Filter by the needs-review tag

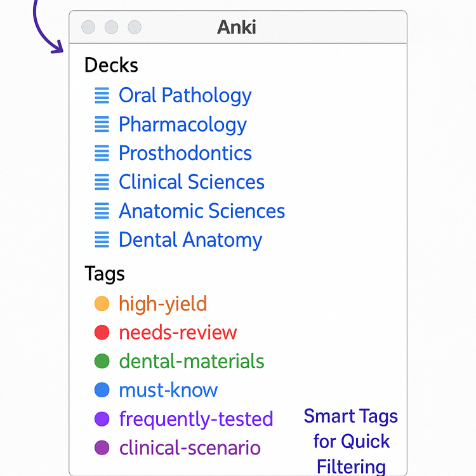tap(178, 333)
